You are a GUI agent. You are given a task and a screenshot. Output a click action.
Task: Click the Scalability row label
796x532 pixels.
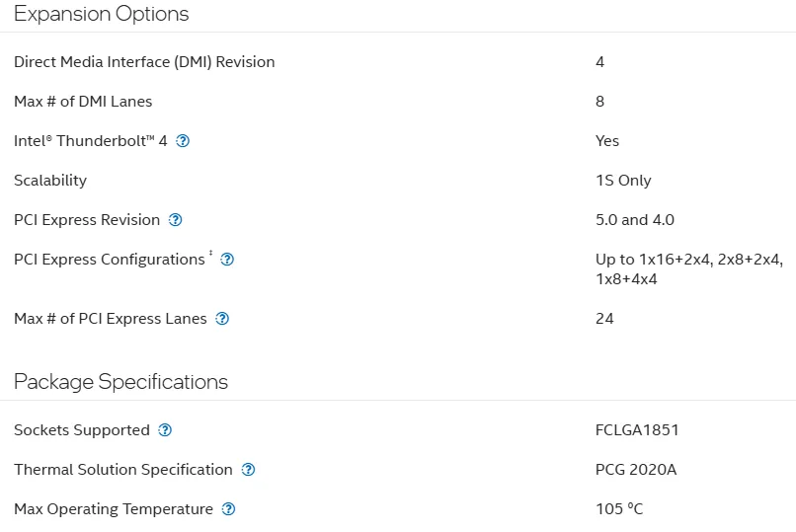[x=50, y=181]
